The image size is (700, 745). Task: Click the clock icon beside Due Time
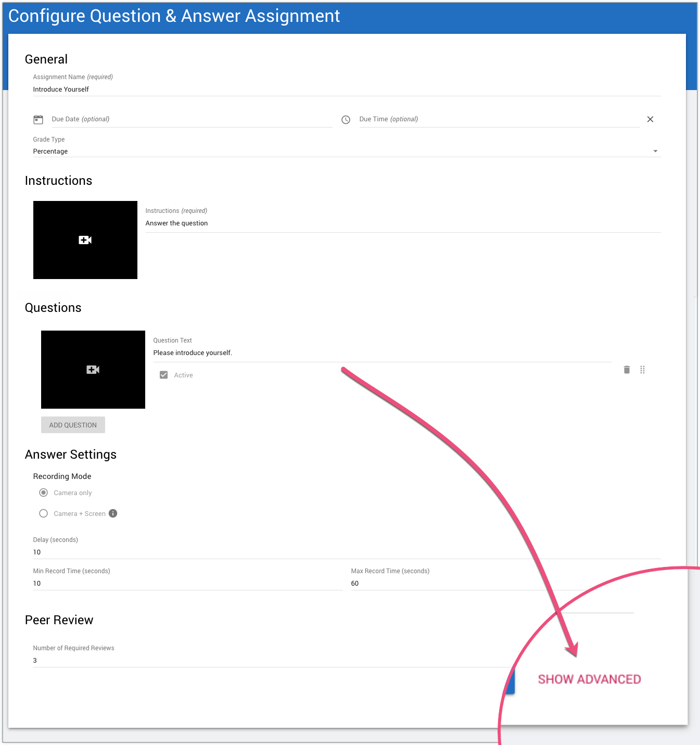346,120
